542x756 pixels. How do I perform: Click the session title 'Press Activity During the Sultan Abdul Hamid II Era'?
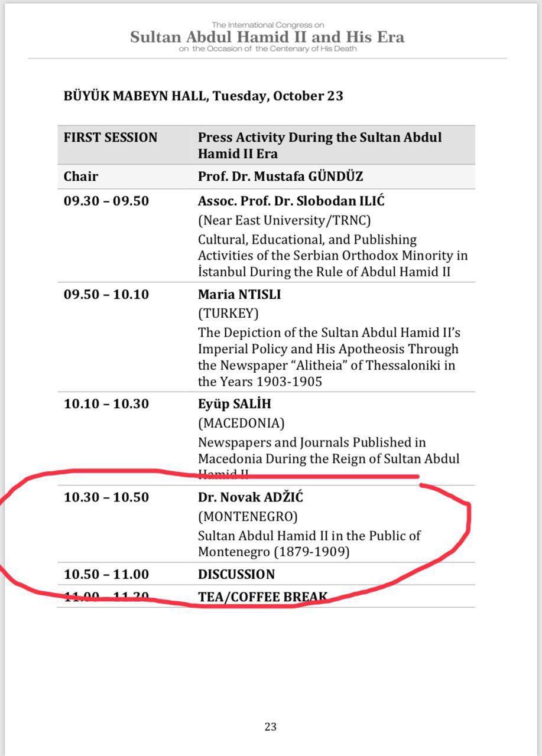[x=320, y=145]
